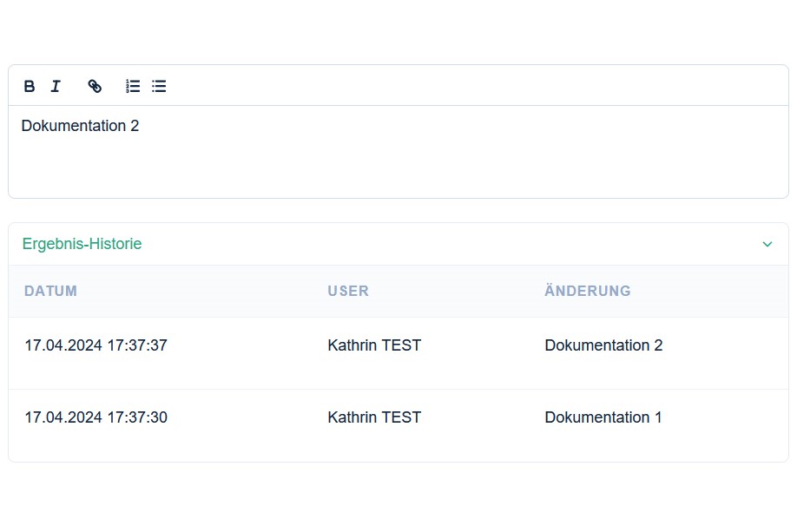Click the Dokumentation 2 change entry in history

[604, 345]
